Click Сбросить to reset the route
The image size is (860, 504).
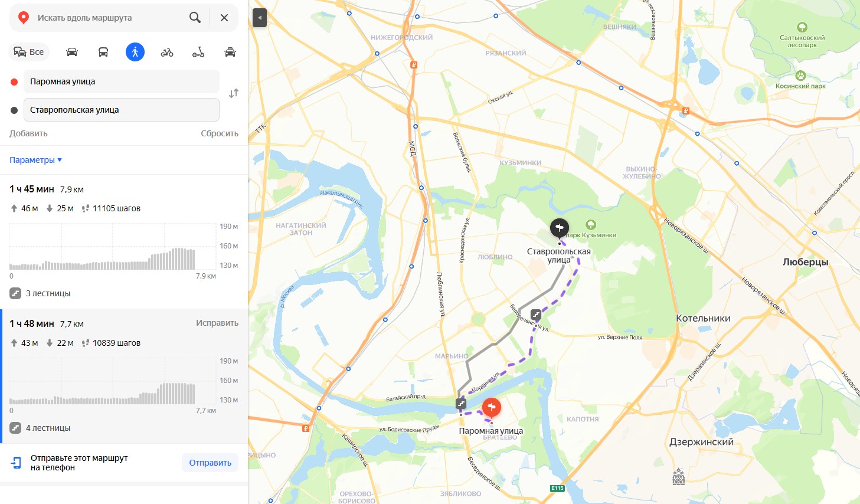tap(220, 133)
